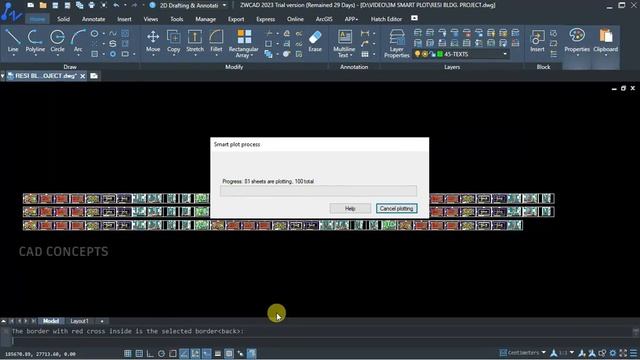This screenshot has height=360, width=640.
Task: Click the Insert block icon
Action: [537, 40]
